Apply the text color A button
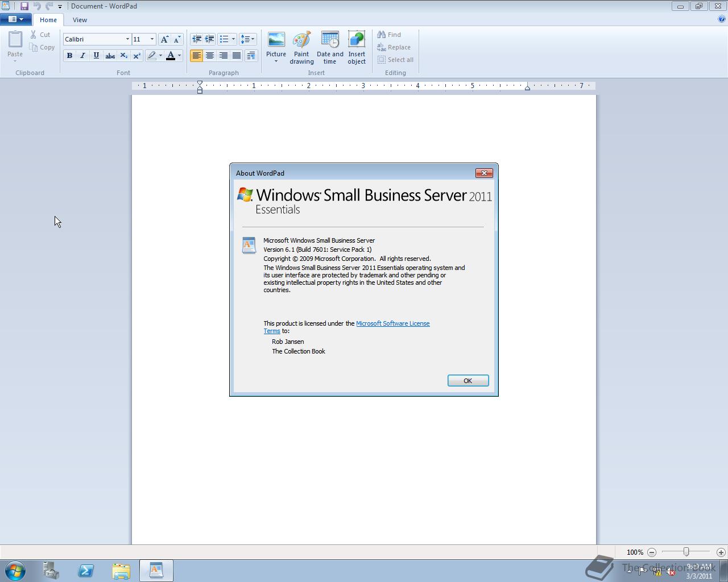The image size is (728, 582). pyautogui.click(x=170, y=56)
